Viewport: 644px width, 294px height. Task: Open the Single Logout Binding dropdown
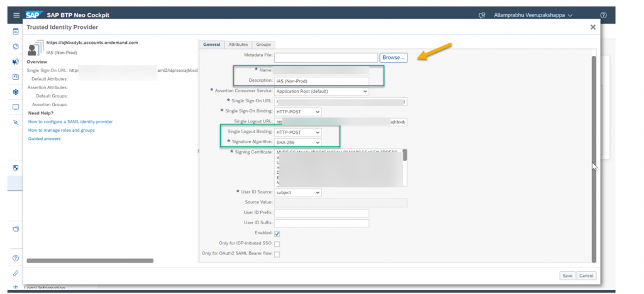tap(297, 133)
